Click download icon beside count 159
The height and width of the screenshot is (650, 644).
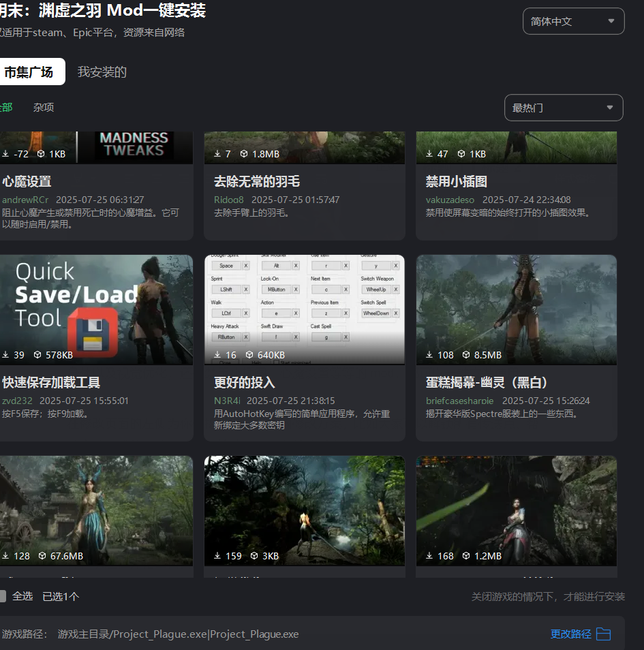click(217, 556)
